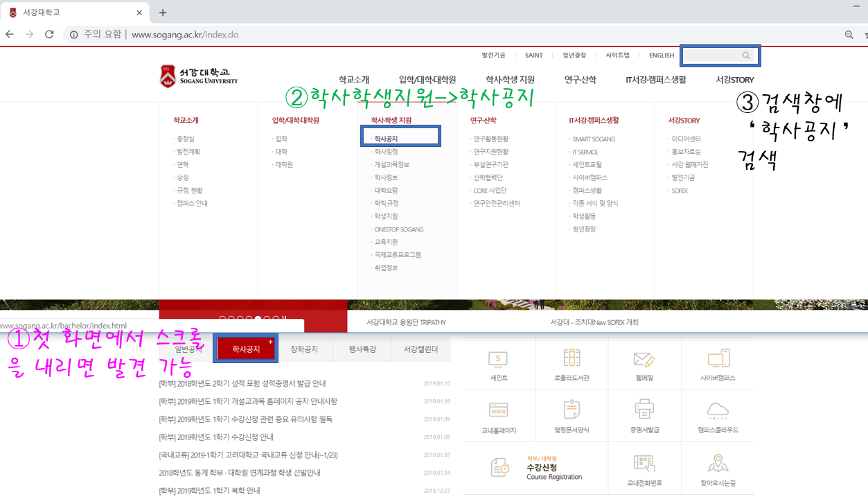The height and width of the screenshot is (499, 868).
Task: Open the 교내전화번호 phone directory icon
Action: 644,463
